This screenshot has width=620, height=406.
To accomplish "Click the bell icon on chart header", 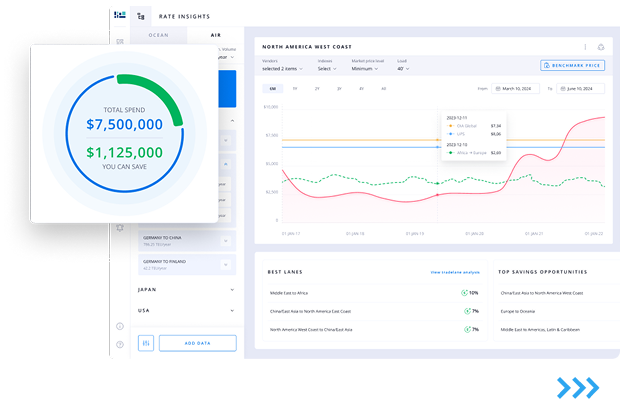I will pyautogui.click(x=601, y=47).
